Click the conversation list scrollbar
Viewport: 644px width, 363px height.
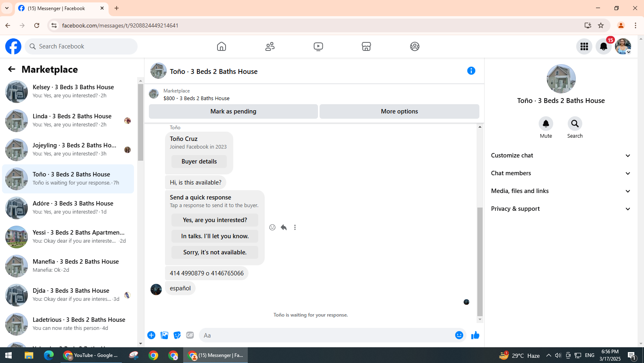point(140,122)
